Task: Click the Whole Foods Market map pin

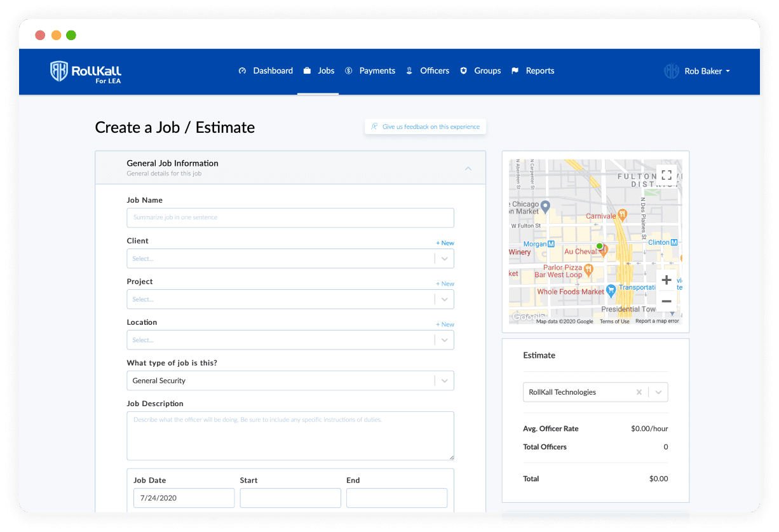Action: (x=611, y=290)
